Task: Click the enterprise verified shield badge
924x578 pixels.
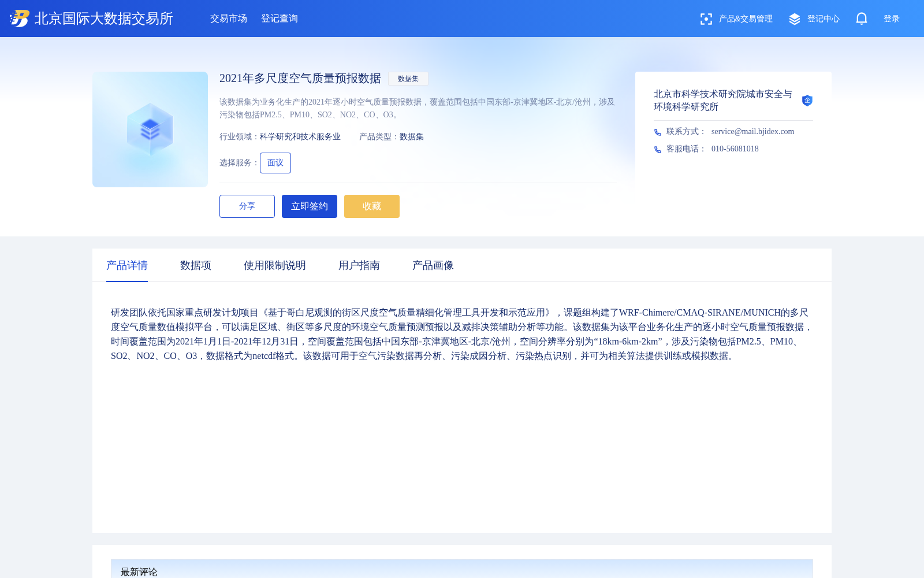Action: coord(807,101)
